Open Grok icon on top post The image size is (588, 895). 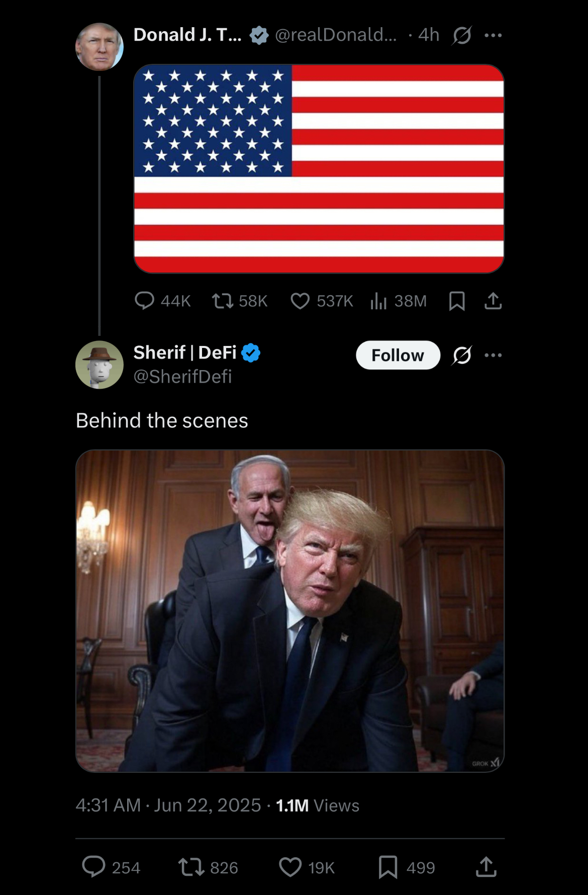(461, 35)
